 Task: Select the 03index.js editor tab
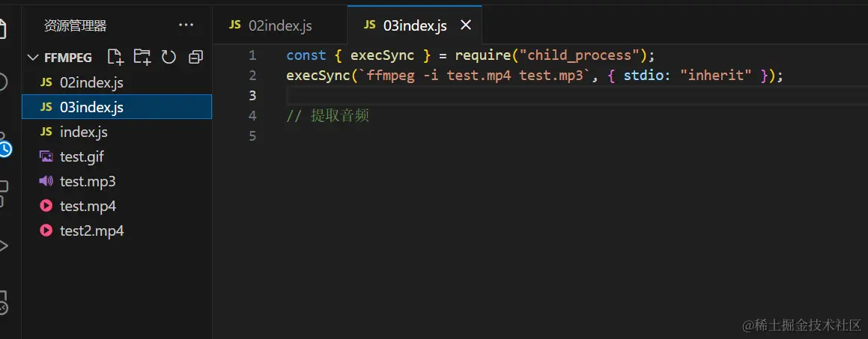point(405,25)
